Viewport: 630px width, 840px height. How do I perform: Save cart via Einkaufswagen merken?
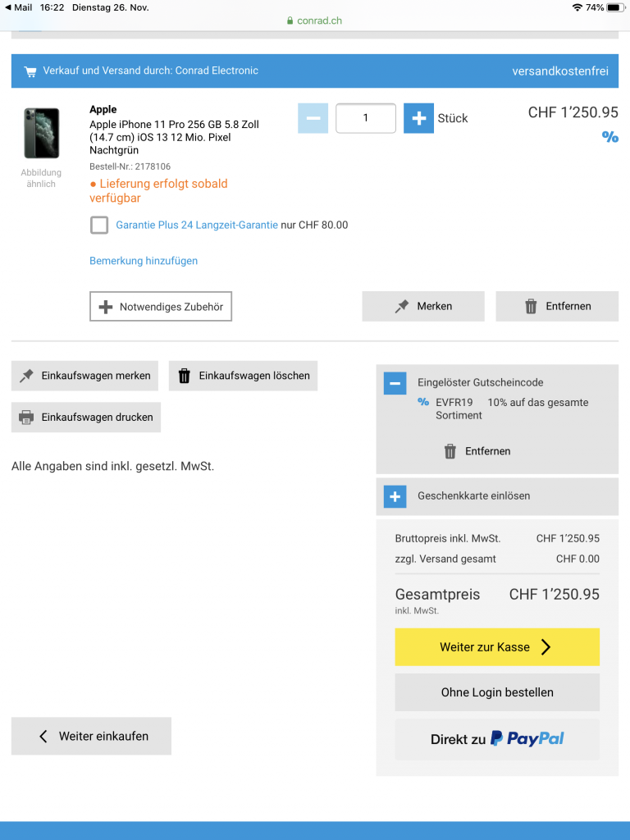(x=84, y=376)
